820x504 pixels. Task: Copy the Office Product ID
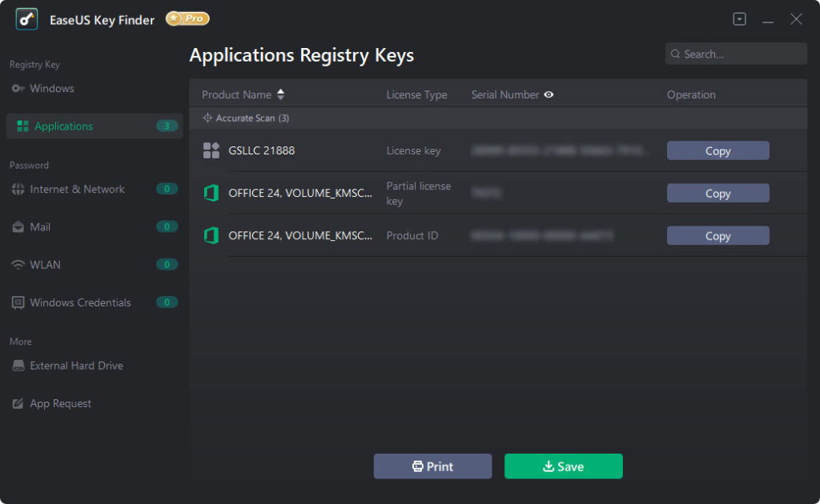pyautogui.click(x=717, y=235)
